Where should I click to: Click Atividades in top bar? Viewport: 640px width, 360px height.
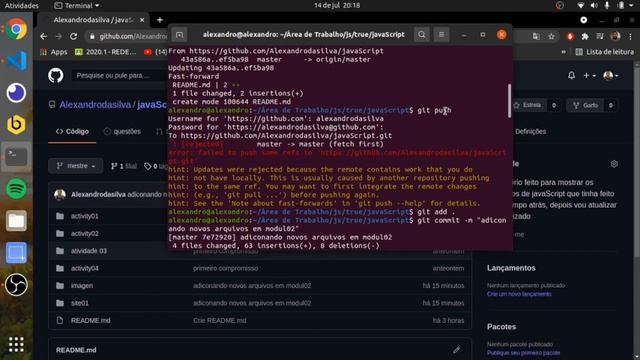pos(22,6)
